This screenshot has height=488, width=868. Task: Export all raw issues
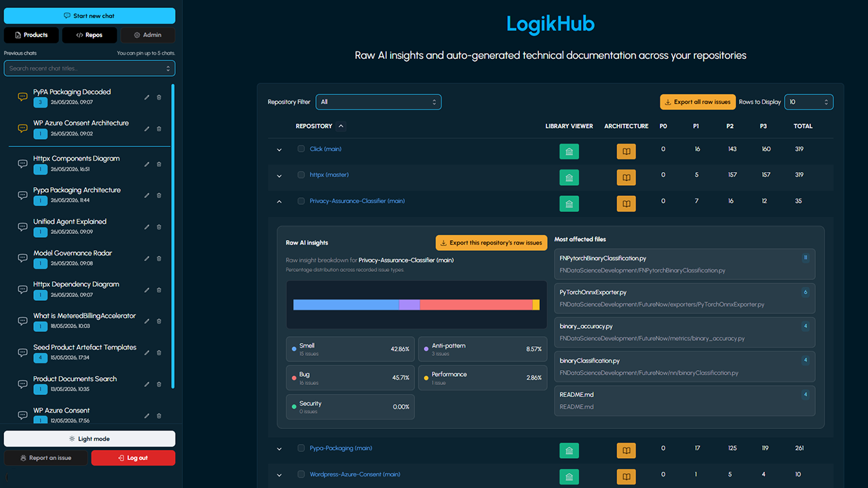[698, 102]
